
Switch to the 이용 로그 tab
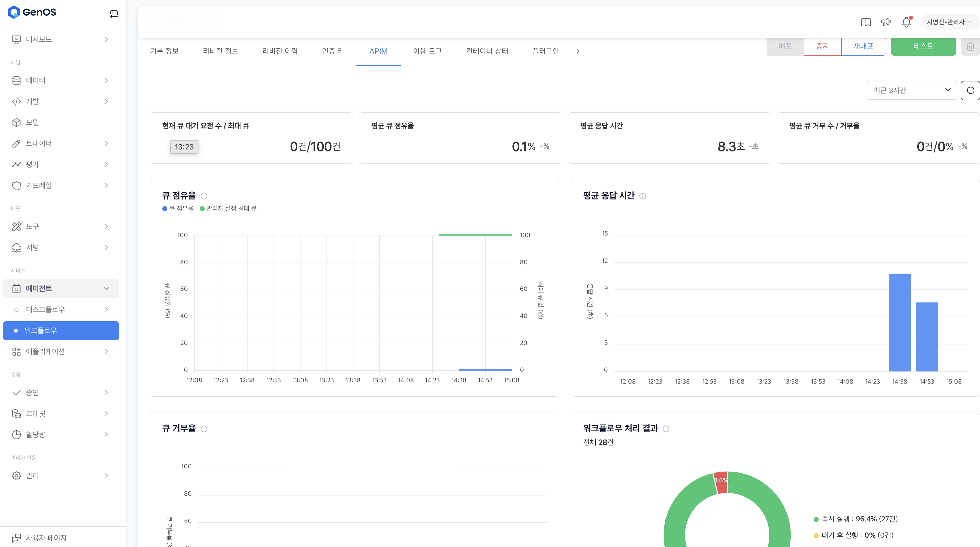click(x=428, y=51)
